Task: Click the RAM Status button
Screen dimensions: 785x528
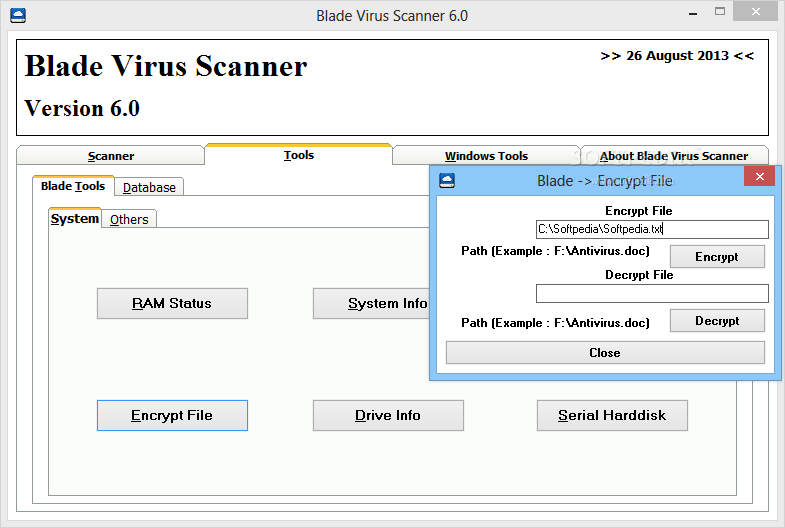Action: tap(172, 303)
